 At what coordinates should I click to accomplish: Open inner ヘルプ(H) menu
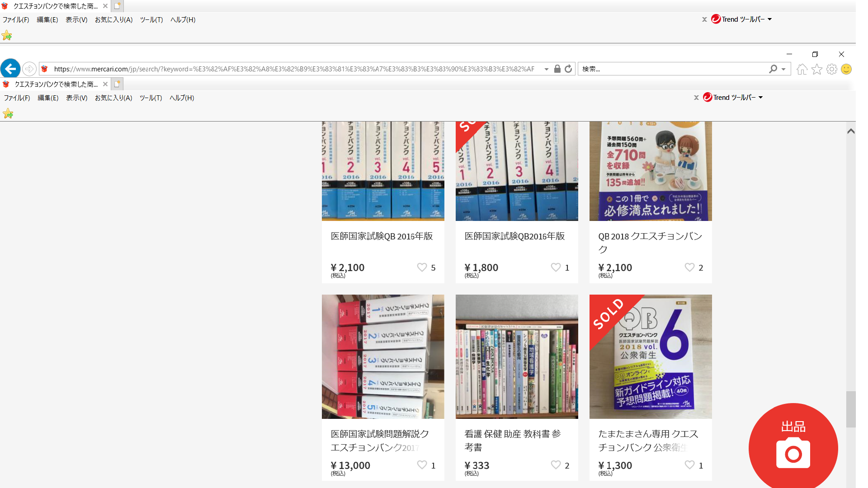click(182, 98)
